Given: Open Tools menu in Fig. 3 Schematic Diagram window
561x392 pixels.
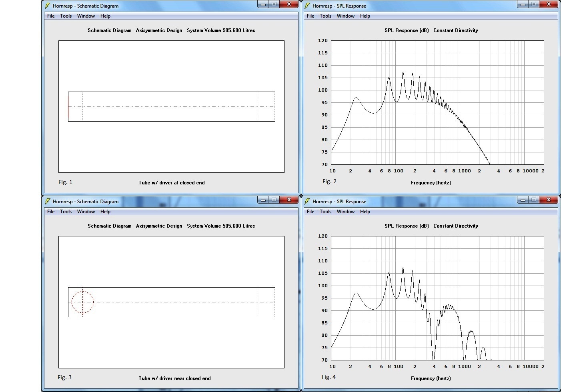Looking at the screenshot, I should pyautogui.click(x=66, y=212).
